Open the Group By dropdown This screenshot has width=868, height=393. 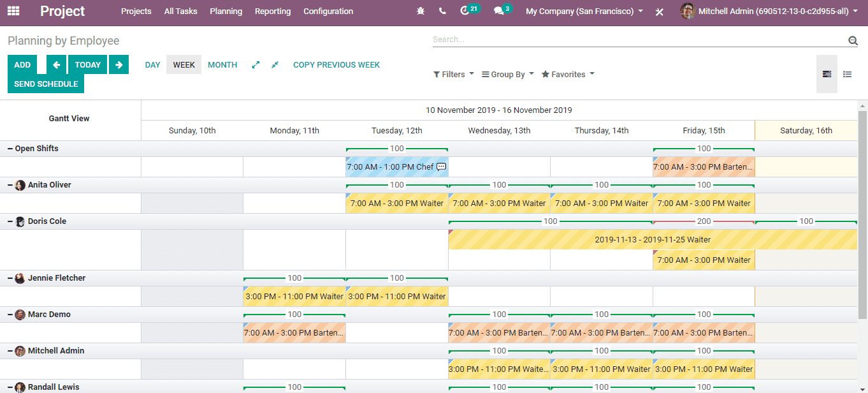(x=508, y=74)
